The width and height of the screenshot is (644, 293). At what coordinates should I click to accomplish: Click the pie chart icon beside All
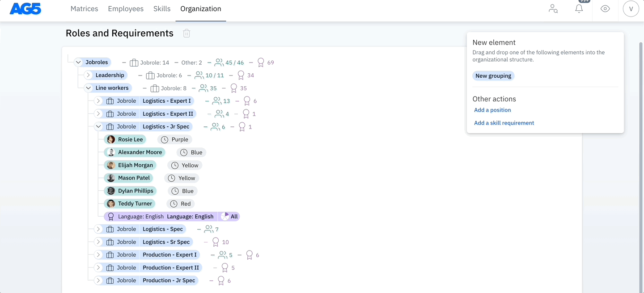tap(225, 217)
